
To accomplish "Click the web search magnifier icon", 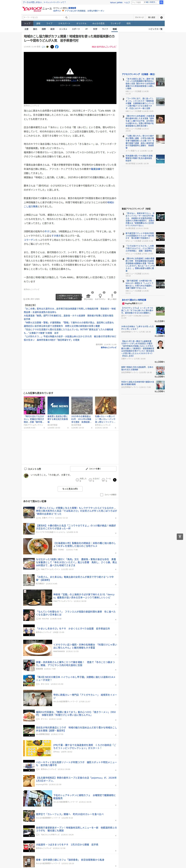I will point(161,2).
